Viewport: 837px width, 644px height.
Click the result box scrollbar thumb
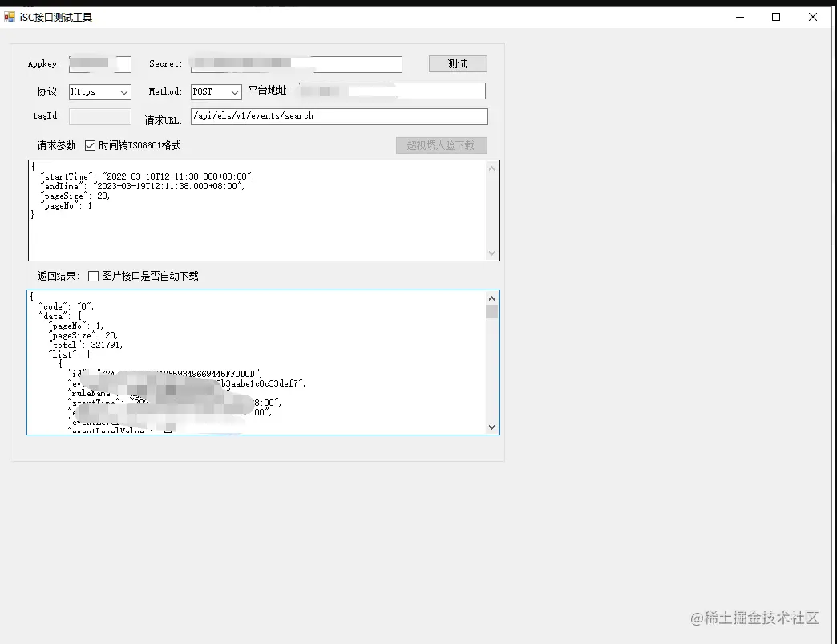click(x=491, y=311)
